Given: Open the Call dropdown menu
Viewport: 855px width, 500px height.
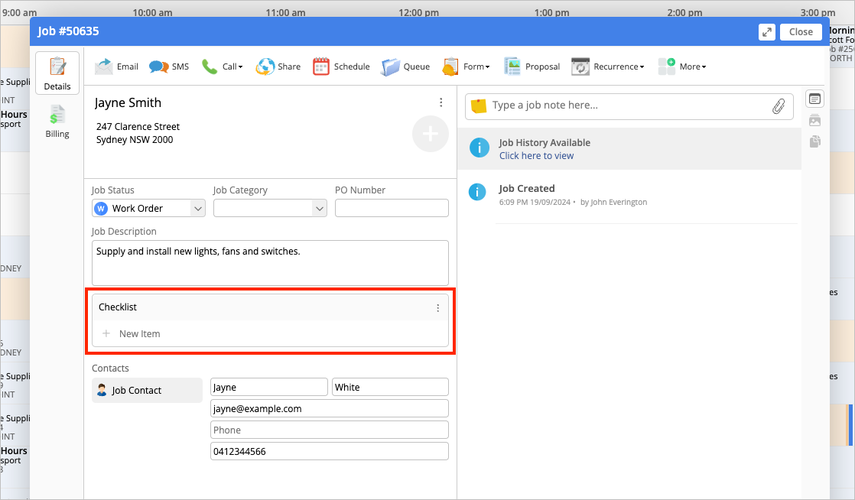Looking at the screenshot, I should click(x=222, y=67).
